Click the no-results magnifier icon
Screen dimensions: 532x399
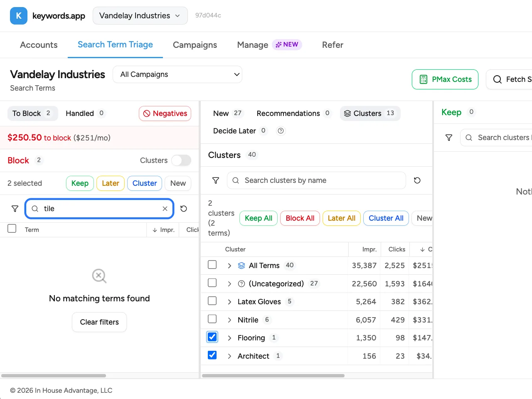(99, 276)
